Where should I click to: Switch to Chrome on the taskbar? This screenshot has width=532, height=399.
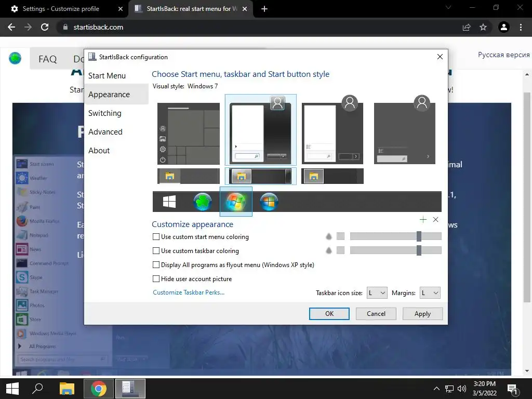coord(98,389)
